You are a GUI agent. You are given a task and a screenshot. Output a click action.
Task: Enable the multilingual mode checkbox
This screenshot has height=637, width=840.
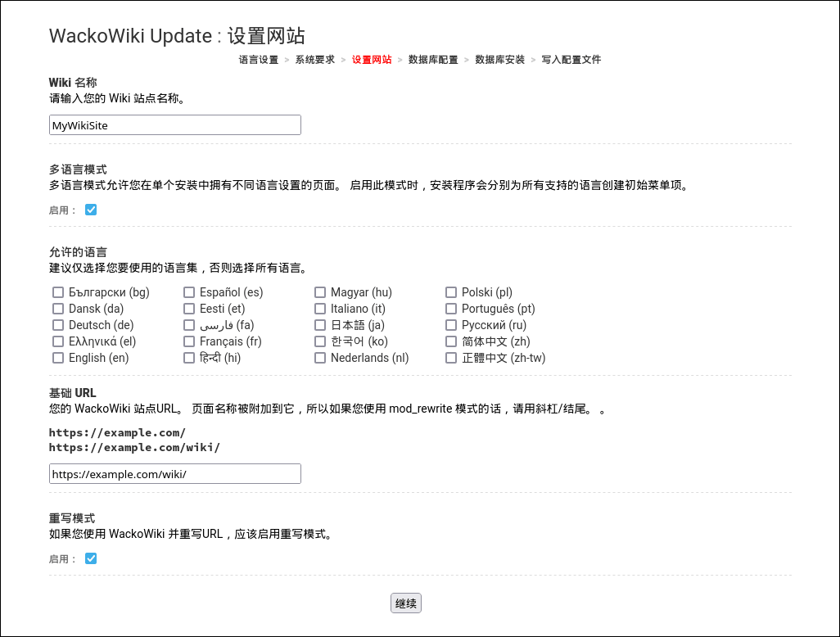tap(91, 210)
